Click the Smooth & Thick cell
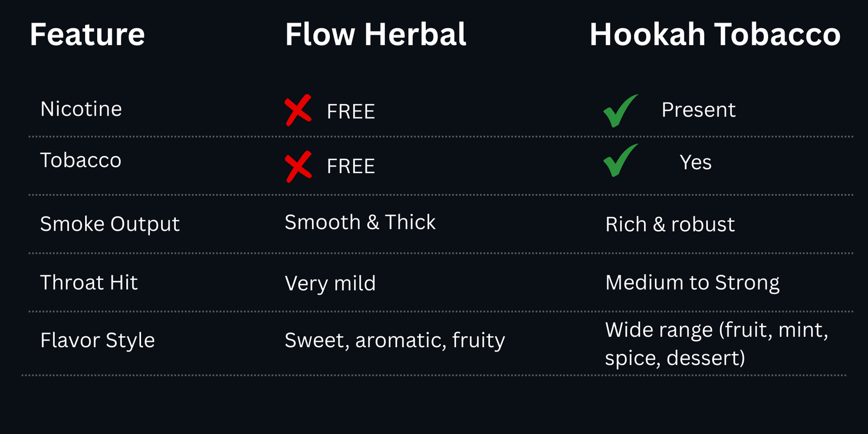 click(360, 222)
